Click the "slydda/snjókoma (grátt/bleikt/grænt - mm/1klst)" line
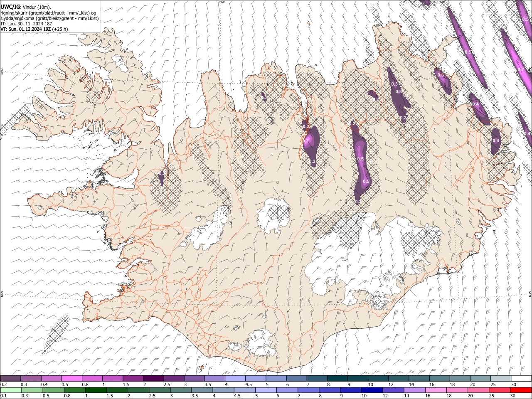This screenshot has height=399, width=532. click(49, 18)
